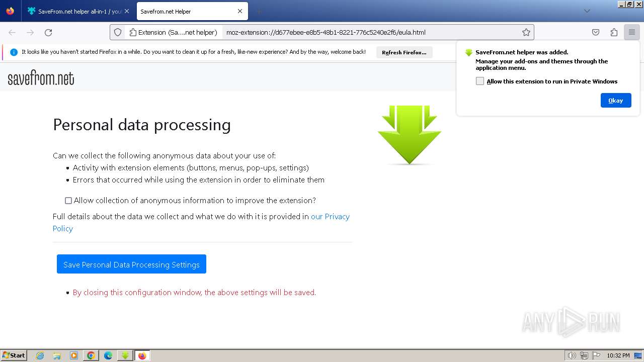Launch Google Chrome from taskbar

(91, 355)
